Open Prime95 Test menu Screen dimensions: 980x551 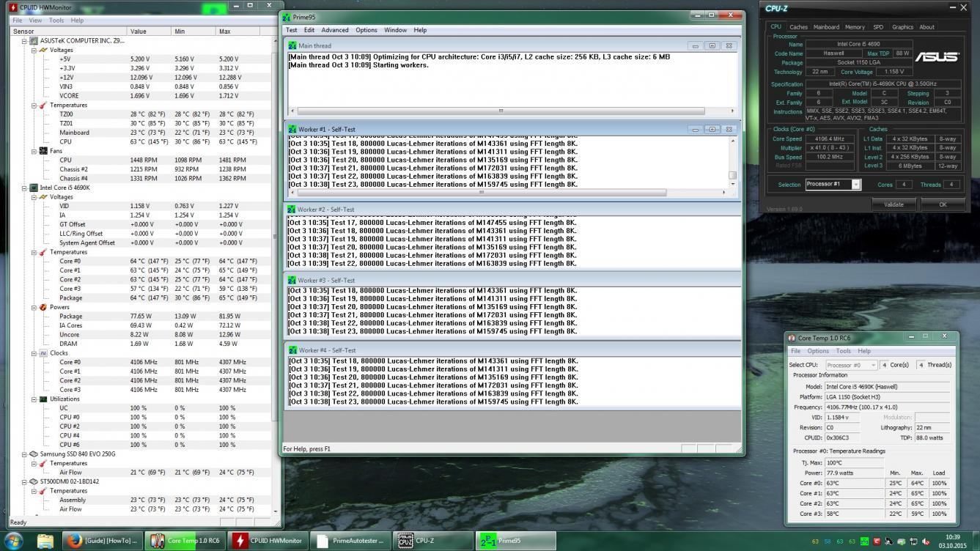[291, 30]
